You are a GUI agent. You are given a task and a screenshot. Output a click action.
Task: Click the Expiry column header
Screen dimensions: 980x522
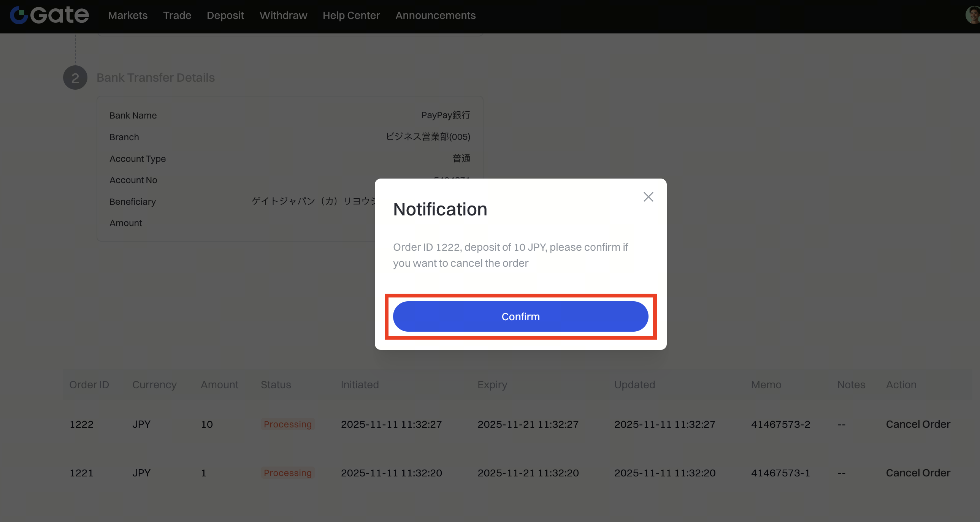[x=492, y=385]
